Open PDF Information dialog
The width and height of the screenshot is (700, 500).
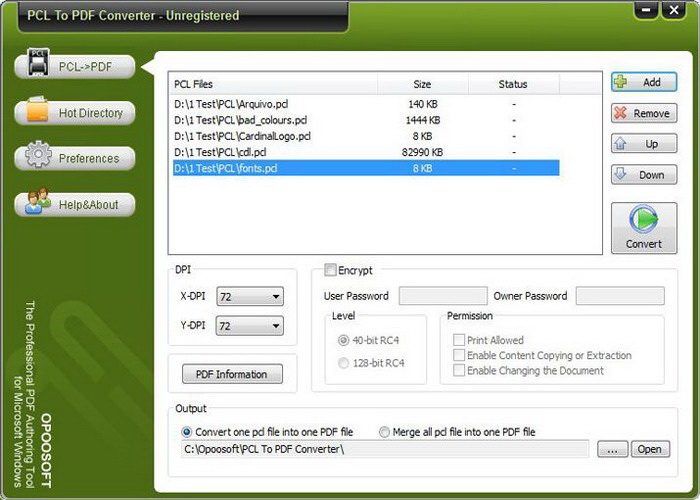point(232,374)
